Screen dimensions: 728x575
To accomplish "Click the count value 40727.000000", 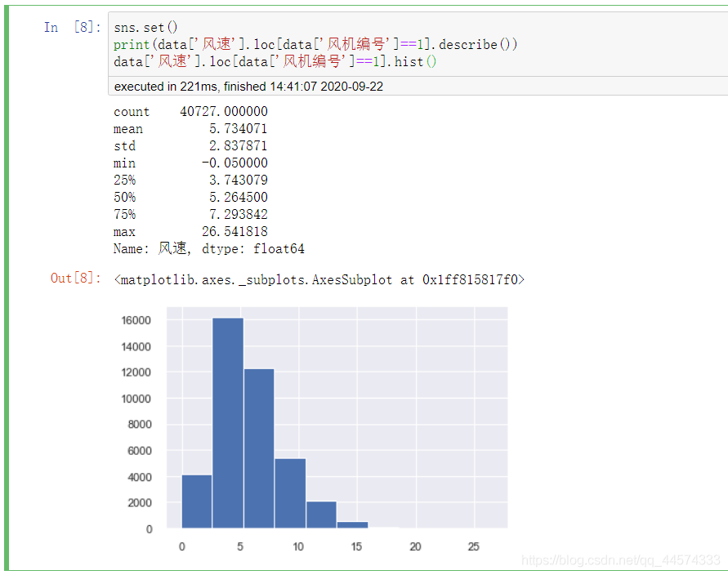I will click(224, 112).
